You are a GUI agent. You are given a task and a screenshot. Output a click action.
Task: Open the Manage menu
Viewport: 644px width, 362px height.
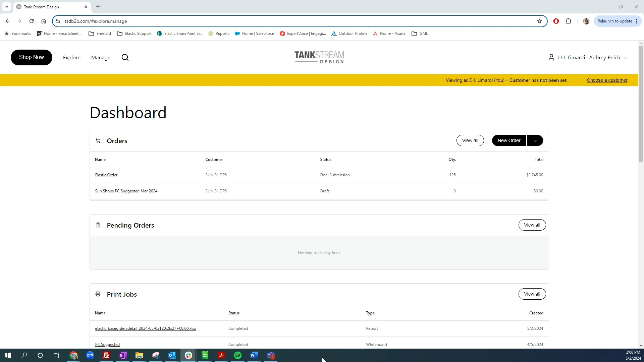click(101, 58)
